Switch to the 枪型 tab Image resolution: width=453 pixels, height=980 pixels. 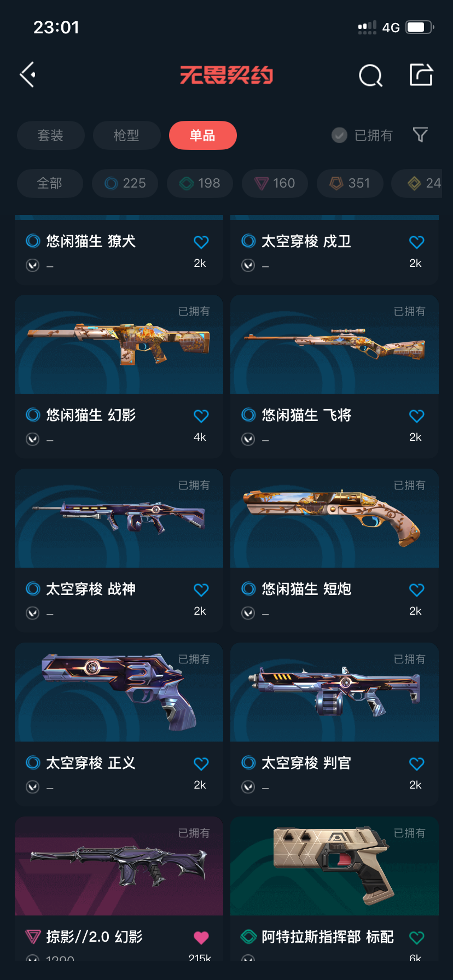(126, 135)
